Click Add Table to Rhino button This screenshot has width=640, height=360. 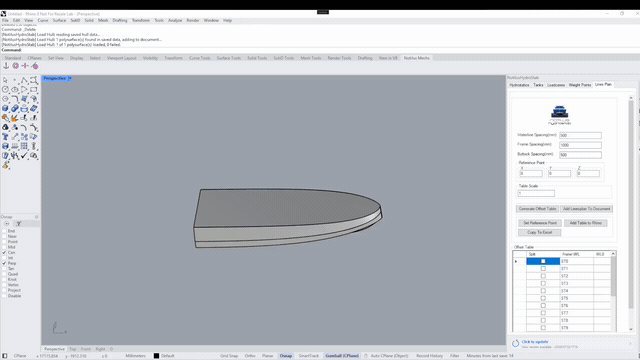pyautogui.click(x=586, y=223)
